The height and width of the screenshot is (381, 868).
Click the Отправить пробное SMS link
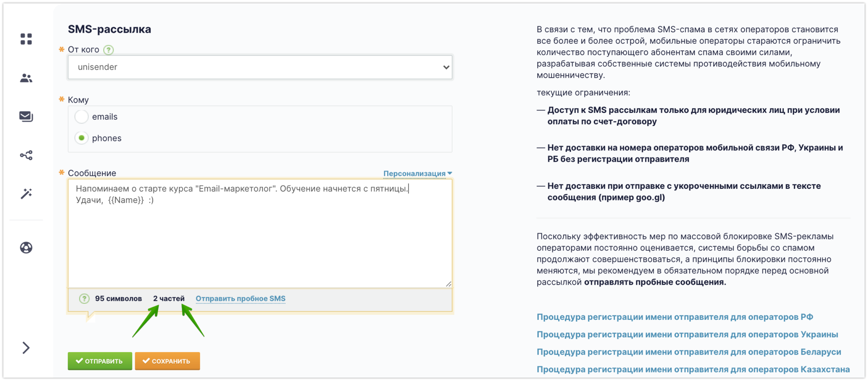[240, 299]
